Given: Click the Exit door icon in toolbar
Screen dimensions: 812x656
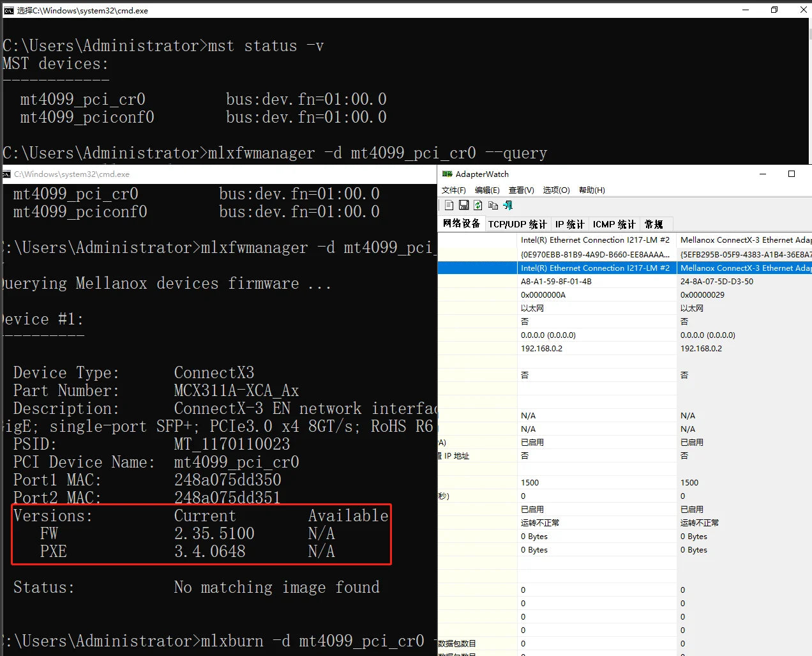Looking at the screenshot, I should [508, 205].
